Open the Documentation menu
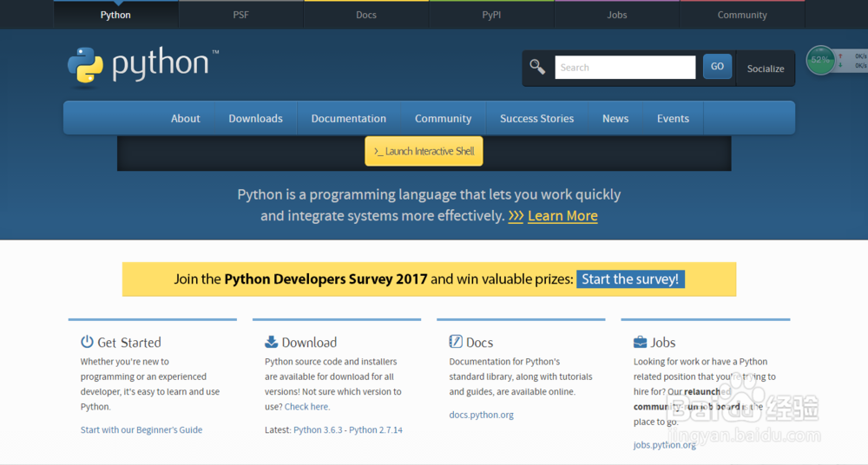 click(349, 119)
